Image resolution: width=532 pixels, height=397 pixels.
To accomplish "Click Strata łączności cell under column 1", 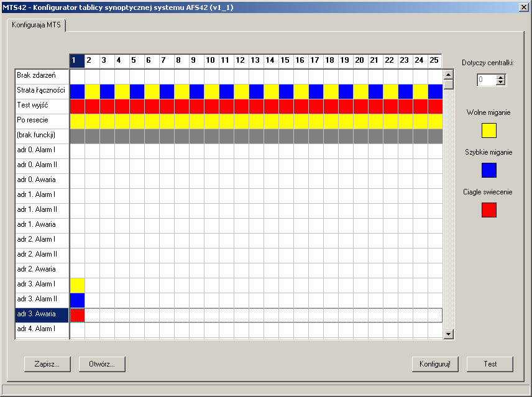I will 77,91.
